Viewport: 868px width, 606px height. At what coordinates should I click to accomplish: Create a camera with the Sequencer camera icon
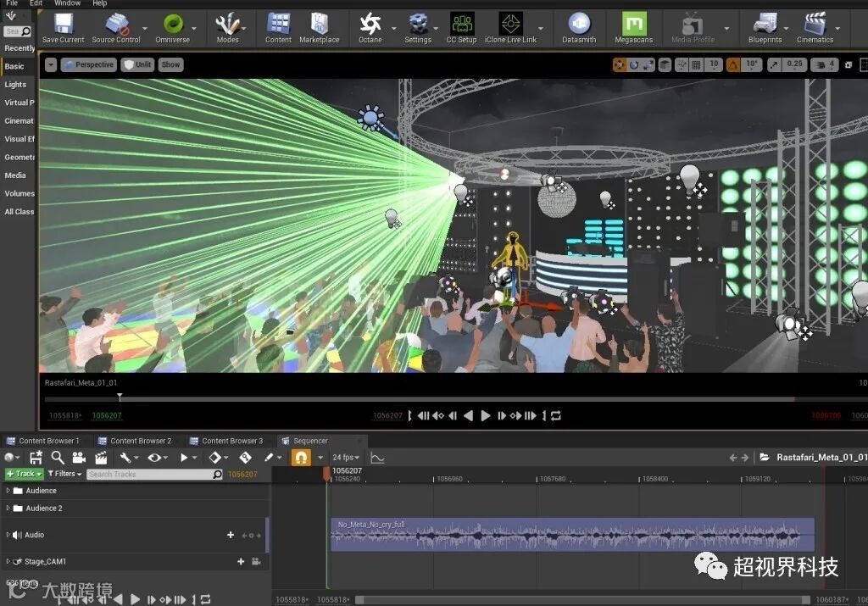tap(79, 457)
